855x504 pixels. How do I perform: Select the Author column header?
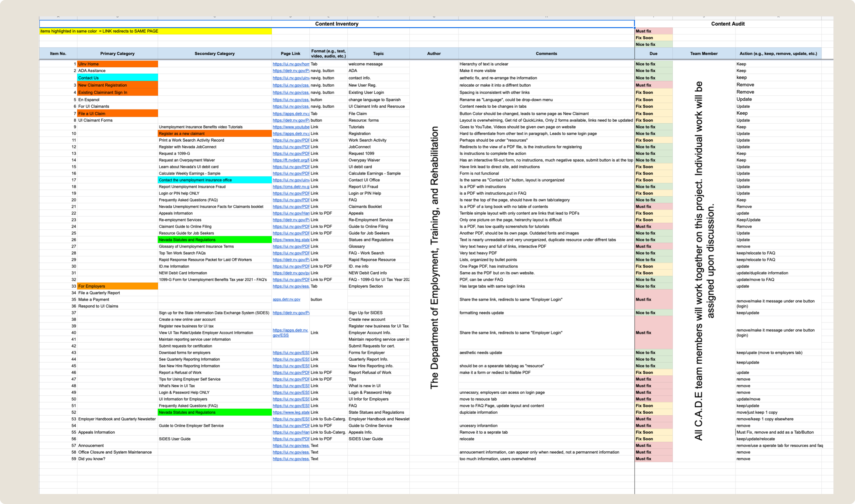point(434,53)
